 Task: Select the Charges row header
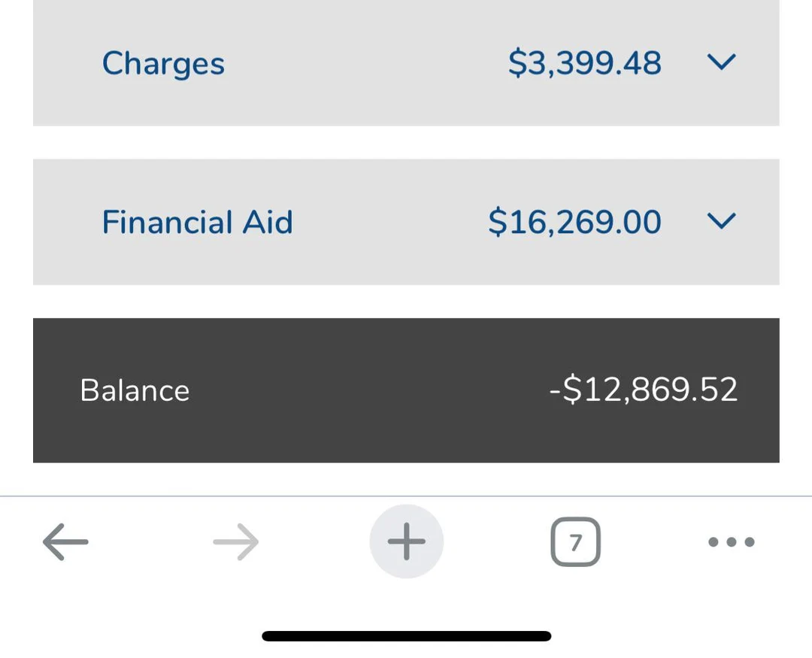tap(163, 63)
